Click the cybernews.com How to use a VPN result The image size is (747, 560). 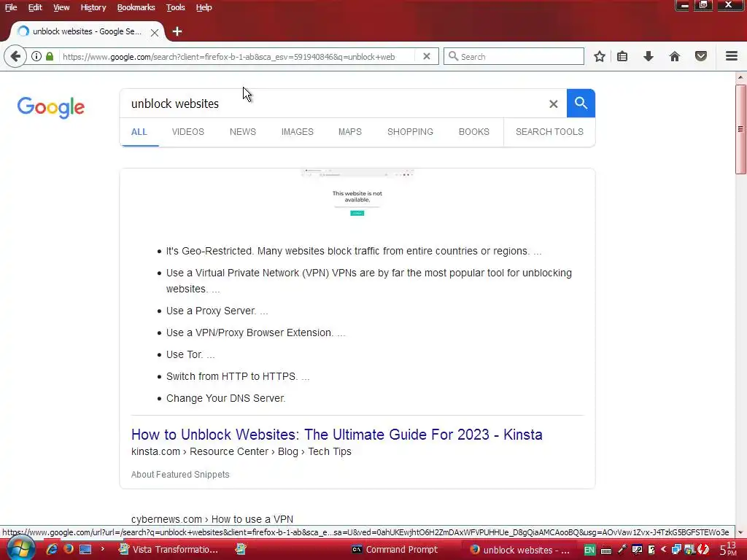tap(212, 519)
